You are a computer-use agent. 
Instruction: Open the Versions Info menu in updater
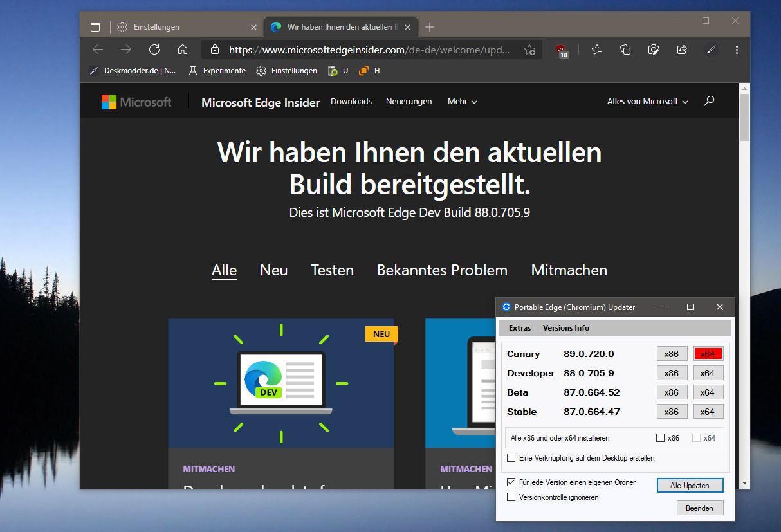(566, 328)
